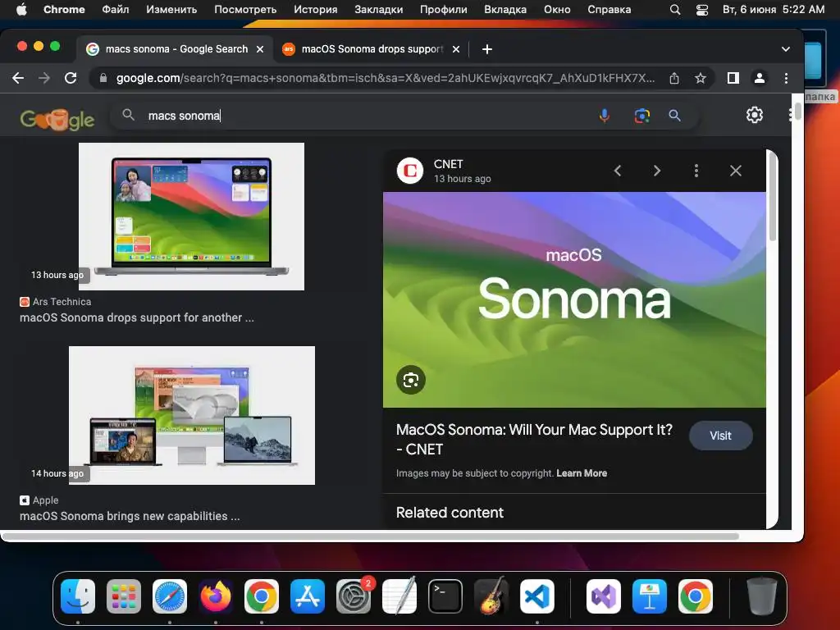
Task: Close the macs sonoma Google Search tab
Action: (x=260, y=49)
